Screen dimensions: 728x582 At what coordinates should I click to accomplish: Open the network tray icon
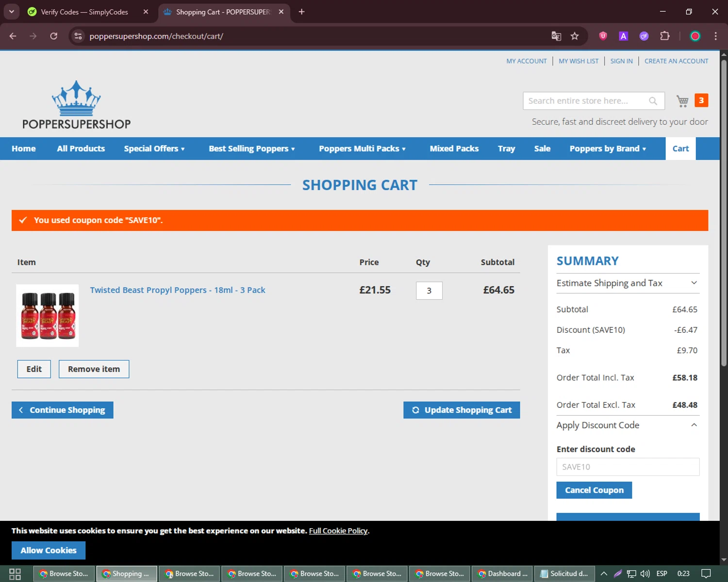click(x=631, y=574)
